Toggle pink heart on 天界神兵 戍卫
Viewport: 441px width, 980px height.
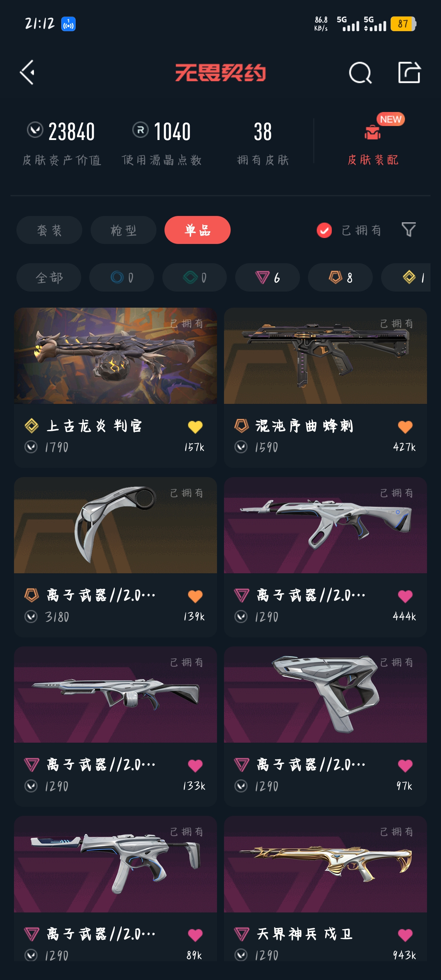tap(405, 935)
